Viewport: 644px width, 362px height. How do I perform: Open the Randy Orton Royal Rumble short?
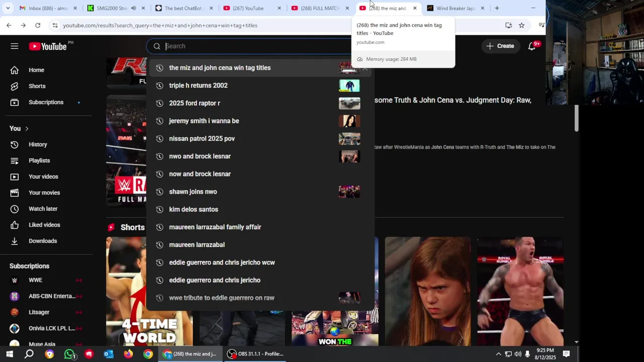520,292
